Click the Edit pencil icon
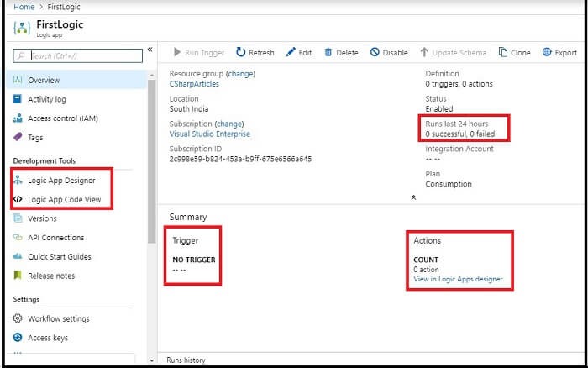The image size is (588, 368). tap(291, 52)
